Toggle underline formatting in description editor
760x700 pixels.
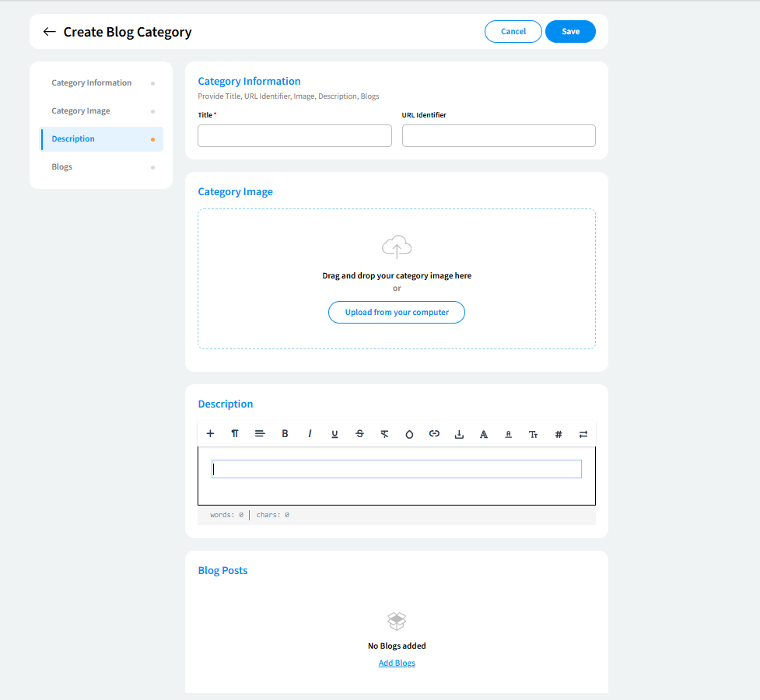334,434
